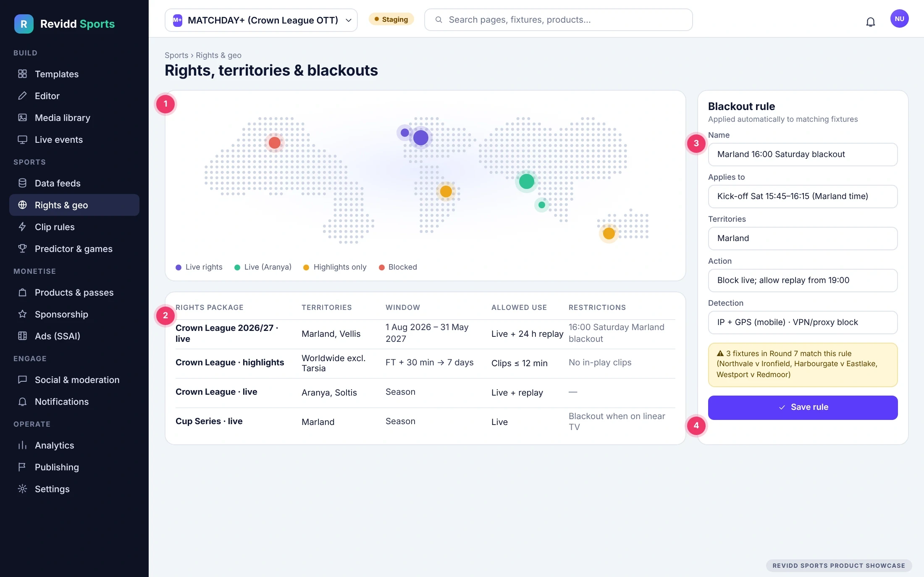
Task: Click the Clip rules lightning icon
Action: 23,227
